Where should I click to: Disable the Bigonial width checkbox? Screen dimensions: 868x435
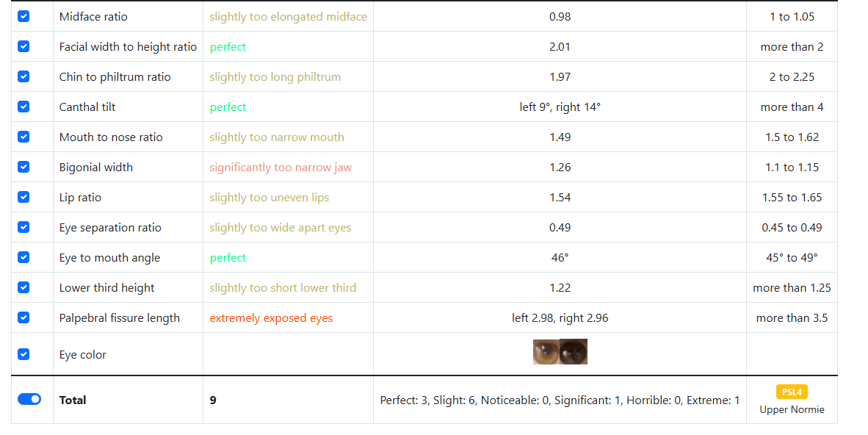click(x=23, y=167)
